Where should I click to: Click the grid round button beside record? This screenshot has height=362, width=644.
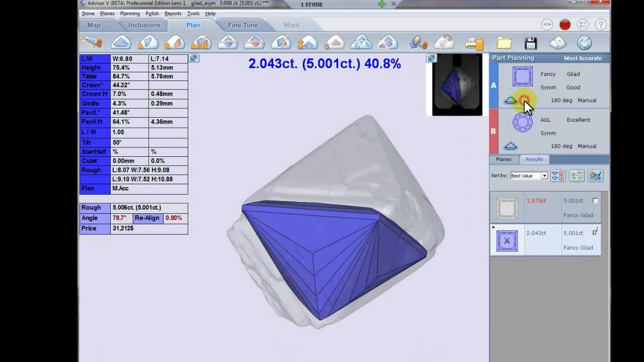583,25
